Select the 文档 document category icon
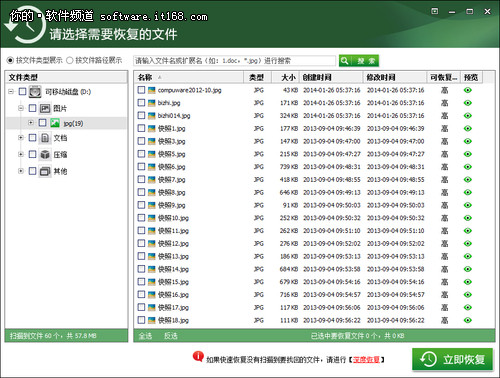The width and height of the screenshot is (500, 378). 45,138
